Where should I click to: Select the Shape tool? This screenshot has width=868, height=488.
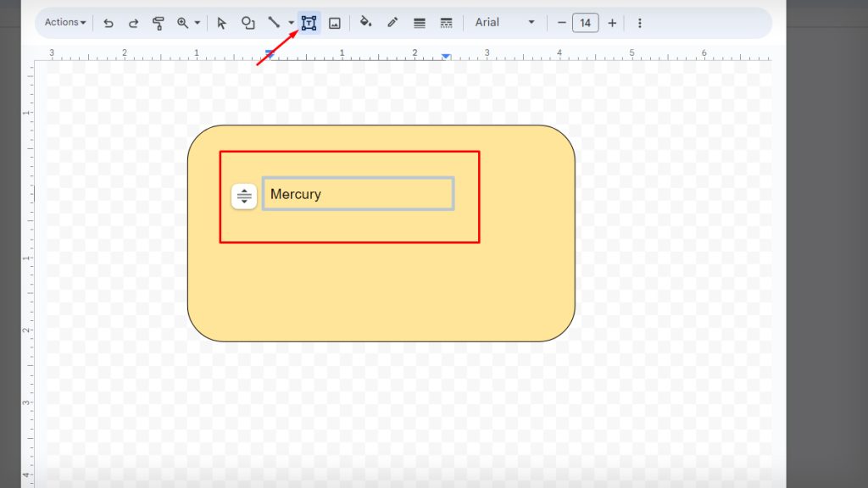click(248, 23)
